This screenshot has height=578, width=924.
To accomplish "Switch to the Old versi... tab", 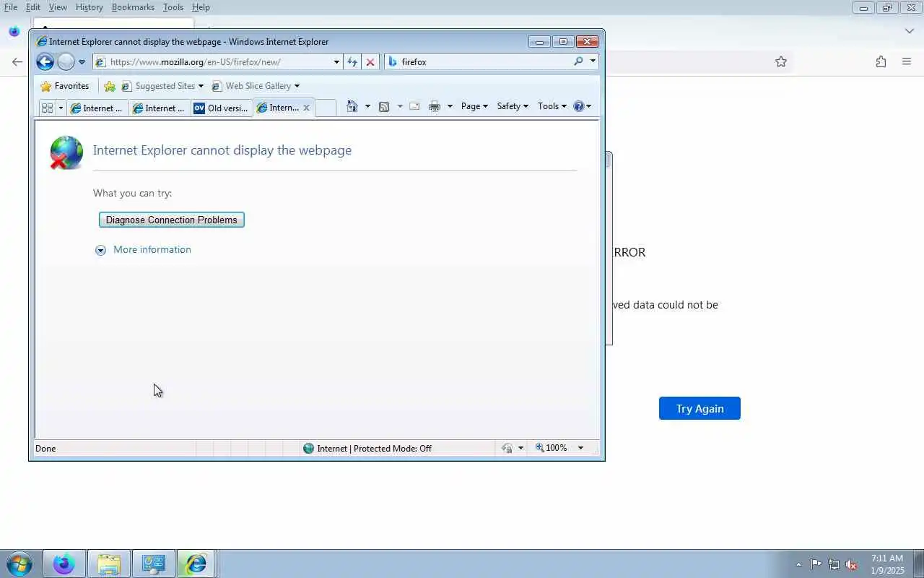I will click(x=222, y=108).
